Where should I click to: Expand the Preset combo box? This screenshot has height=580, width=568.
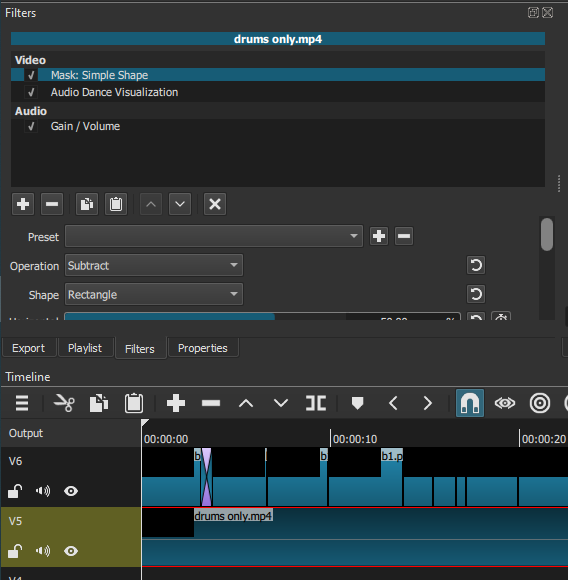214,236
